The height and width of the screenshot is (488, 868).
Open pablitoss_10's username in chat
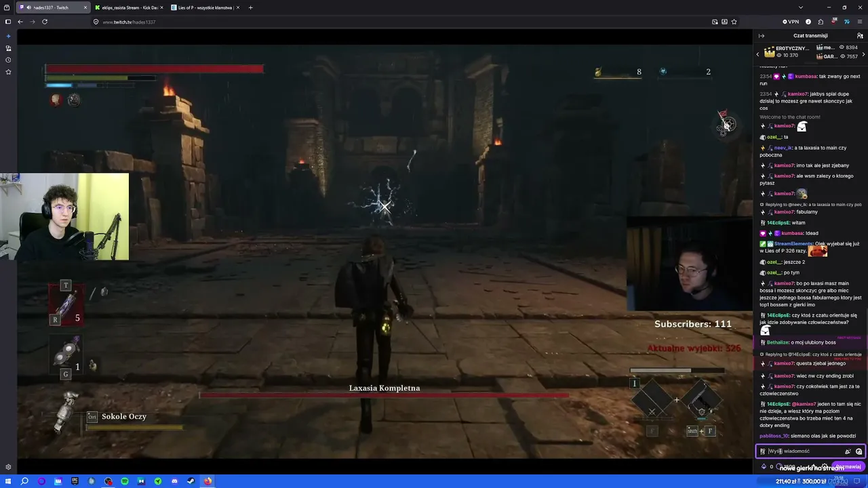tap(774, 436)
